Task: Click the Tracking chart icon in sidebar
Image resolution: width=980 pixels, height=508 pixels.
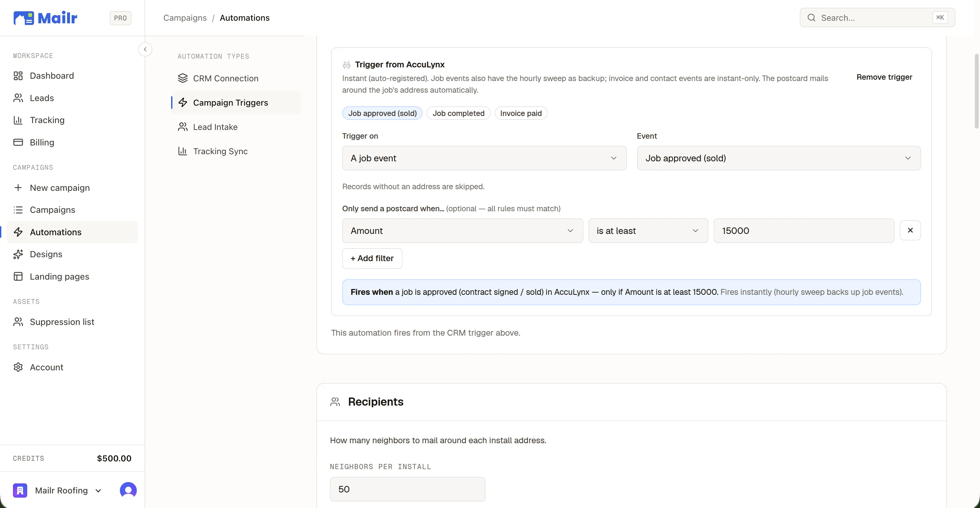Action: point(18,120)
